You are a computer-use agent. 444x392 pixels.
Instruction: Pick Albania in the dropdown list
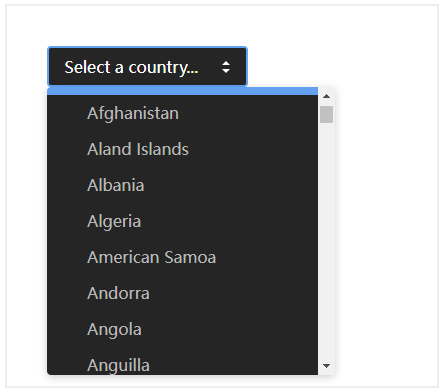coord(182,185)
